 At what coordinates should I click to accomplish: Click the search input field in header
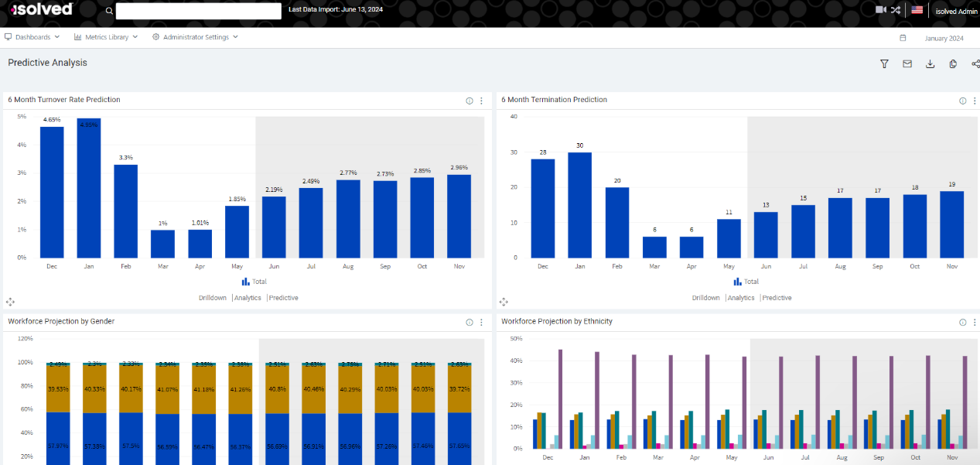point(198,11)
